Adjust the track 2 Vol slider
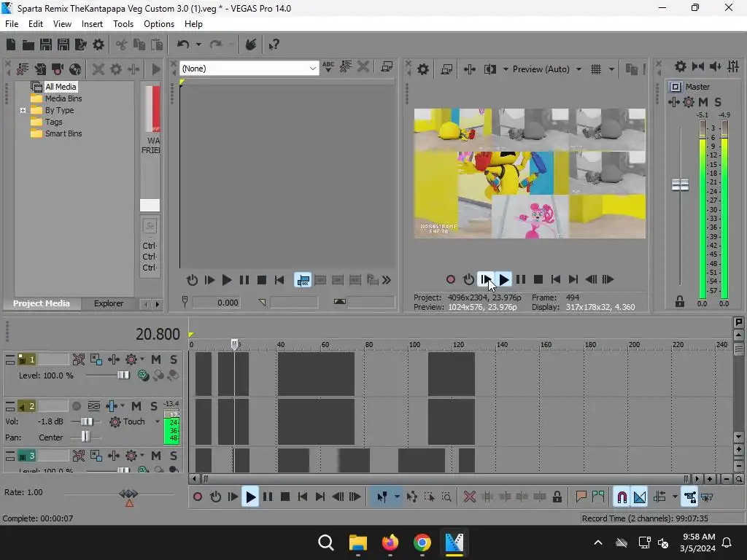The image size is (747, 560). coord(87,421)
